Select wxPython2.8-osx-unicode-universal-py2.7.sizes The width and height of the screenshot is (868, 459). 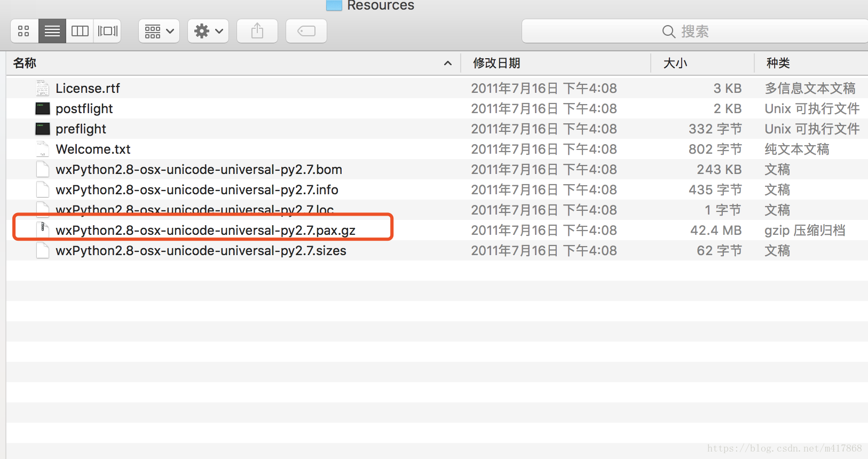201,250
